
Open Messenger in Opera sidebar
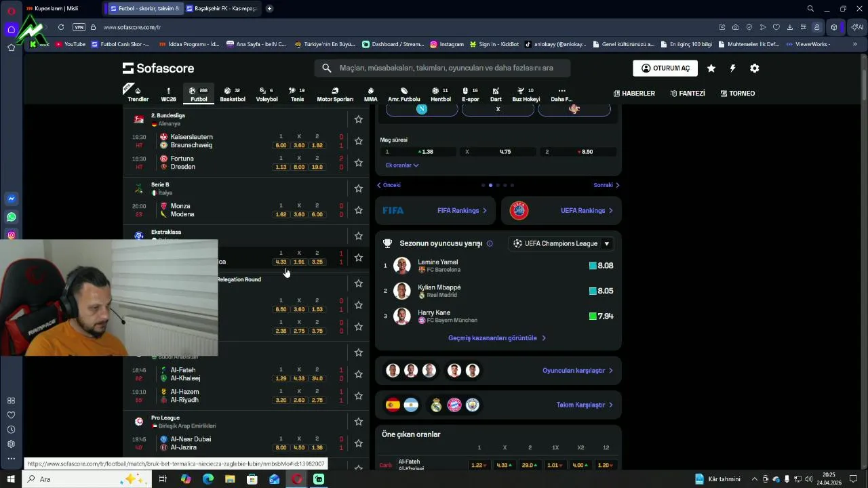coord(11,199)
